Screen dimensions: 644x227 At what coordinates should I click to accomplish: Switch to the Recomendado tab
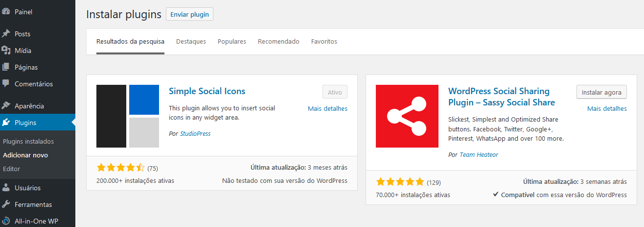(x=278, y=42)
